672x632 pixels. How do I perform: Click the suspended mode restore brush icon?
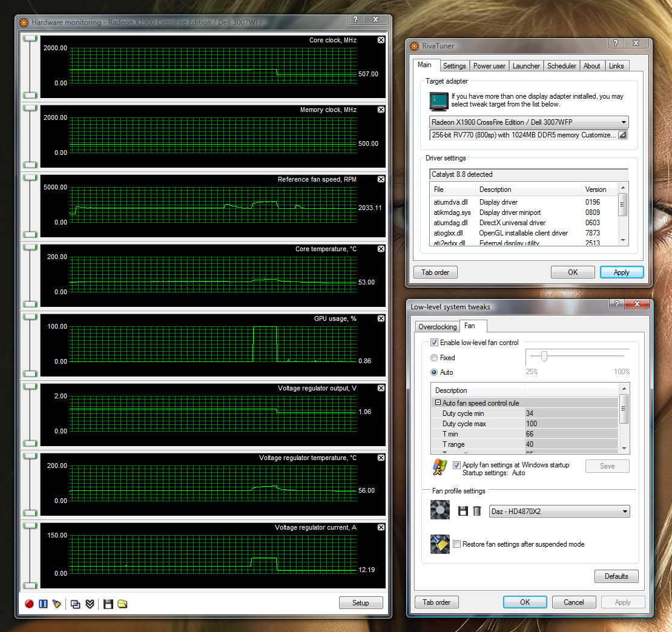click(x=440, y=544)
